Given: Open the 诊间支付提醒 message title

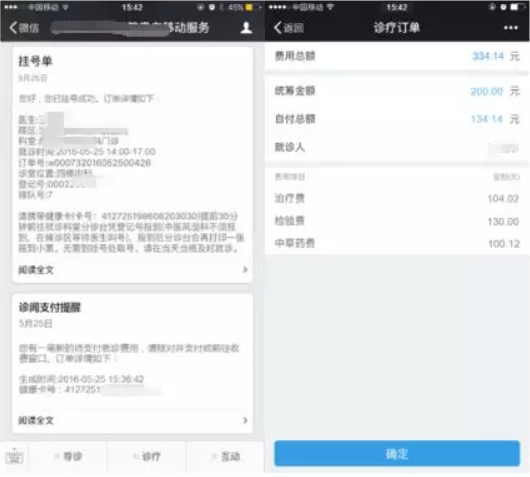Looking at the screenshot, I should pos(50,307).
